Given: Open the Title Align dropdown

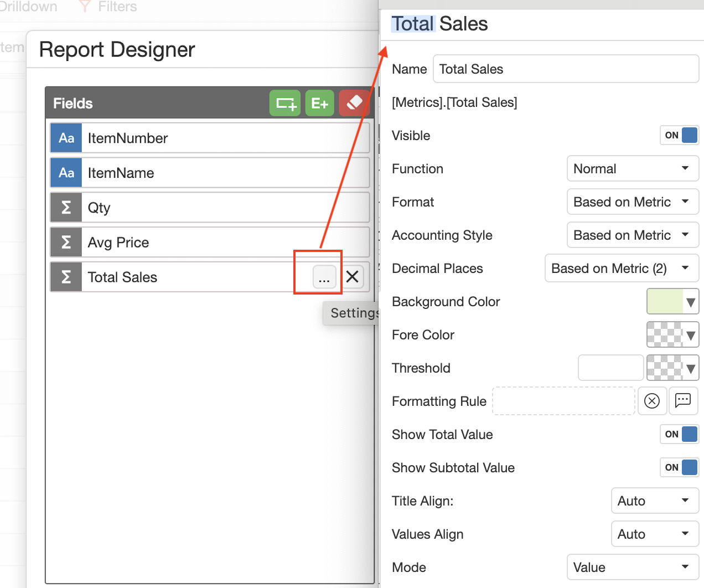Looking at the screenshot, I should pyautogui.click(x=655, y=501).
